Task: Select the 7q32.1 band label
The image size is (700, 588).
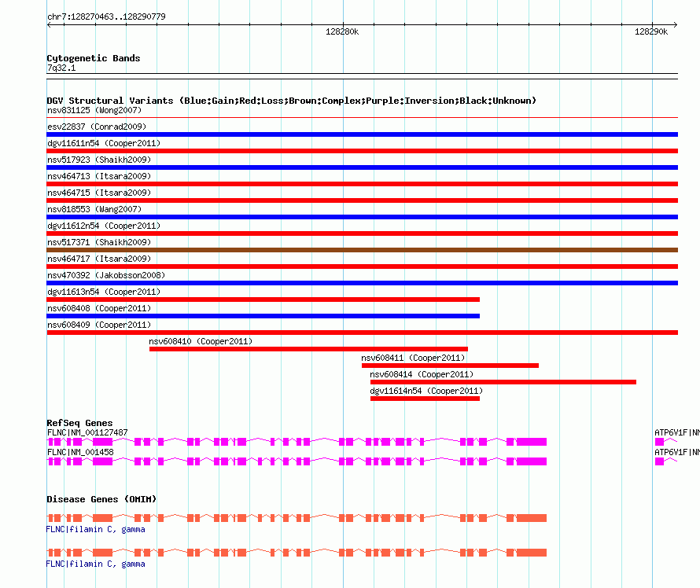Action: [x=61, y=68]
